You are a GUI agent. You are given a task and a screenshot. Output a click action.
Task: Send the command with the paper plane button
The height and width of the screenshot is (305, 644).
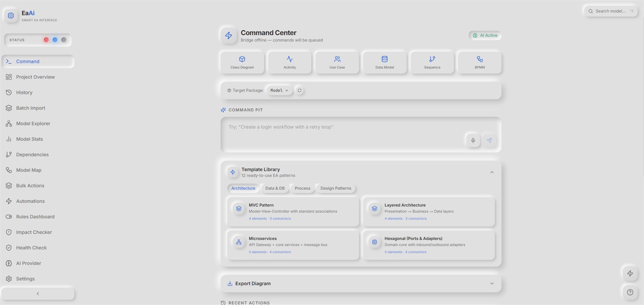click(x=489, y=140)
